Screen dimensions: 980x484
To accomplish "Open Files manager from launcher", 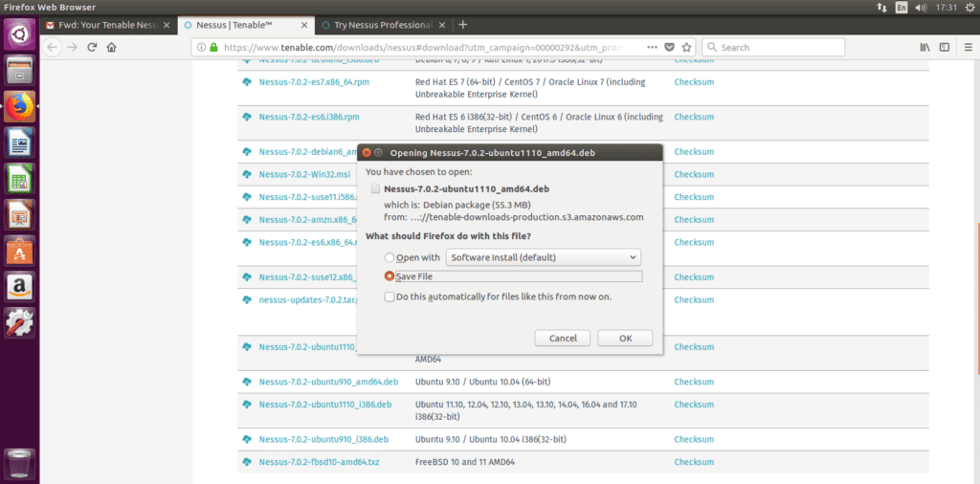I will [20, 70].
